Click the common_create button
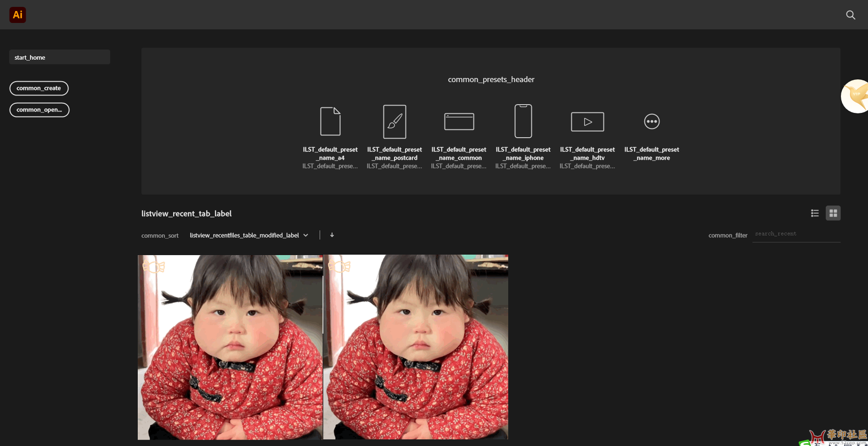The height and width of the screenshot is (446, 868). click(39, 88)
